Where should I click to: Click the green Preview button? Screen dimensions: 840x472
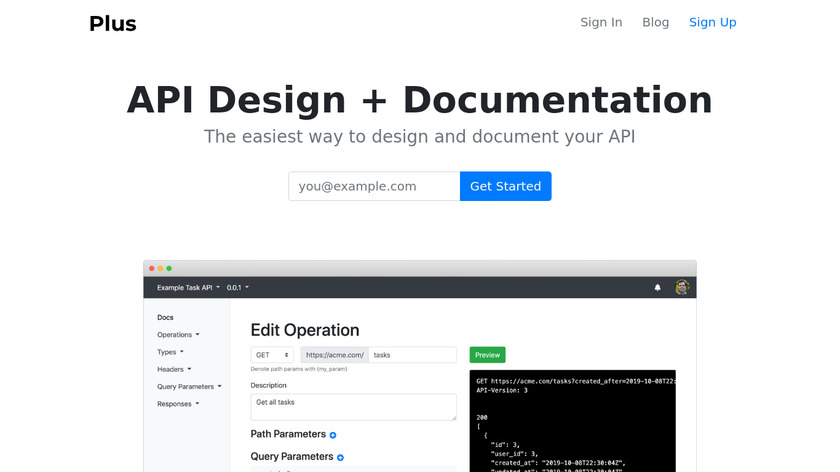pyautogui.click(x=487, y=355)
